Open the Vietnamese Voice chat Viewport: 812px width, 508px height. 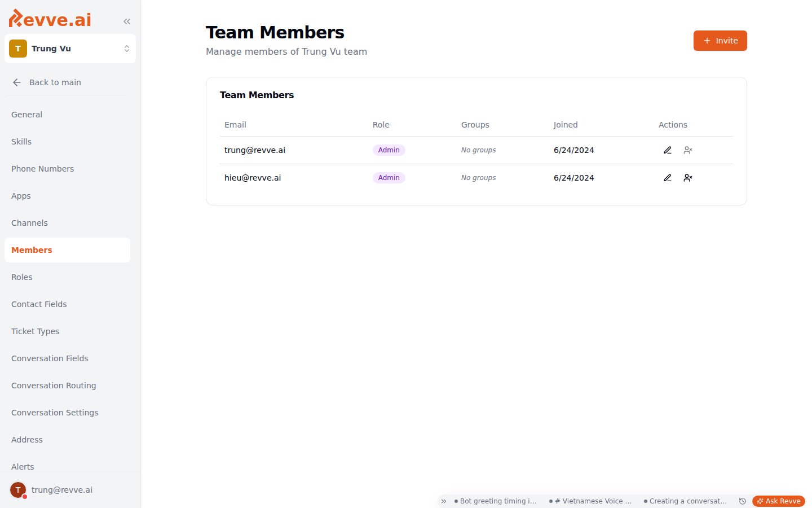[x=590, y=501]
